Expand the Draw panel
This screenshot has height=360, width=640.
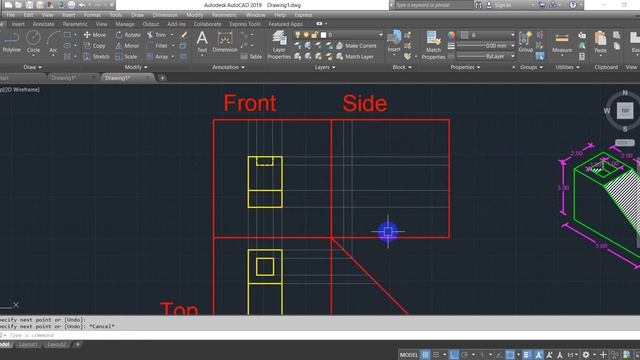(32, 67)
